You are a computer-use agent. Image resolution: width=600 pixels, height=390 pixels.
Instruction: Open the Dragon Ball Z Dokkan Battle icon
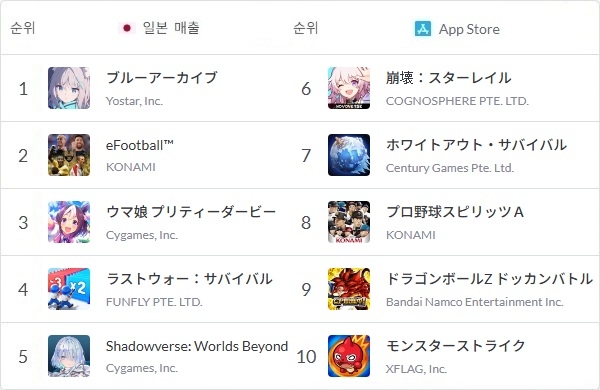[349, 289]
